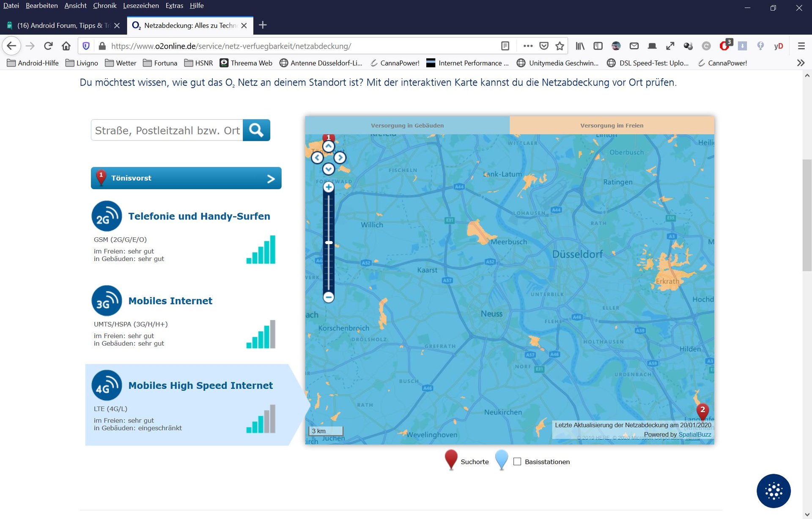The image size is (812, 519).
Task: Open a new browser tab
Action: point(263,25)
